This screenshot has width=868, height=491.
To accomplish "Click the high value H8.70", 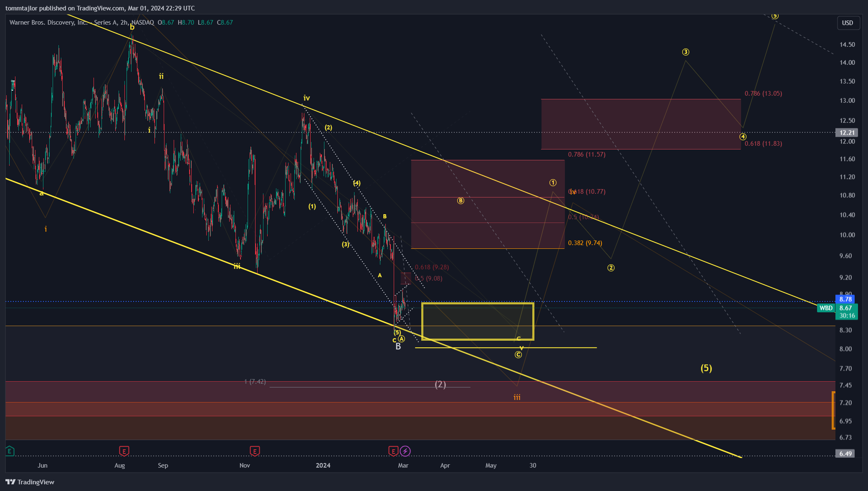I will 186,23.
